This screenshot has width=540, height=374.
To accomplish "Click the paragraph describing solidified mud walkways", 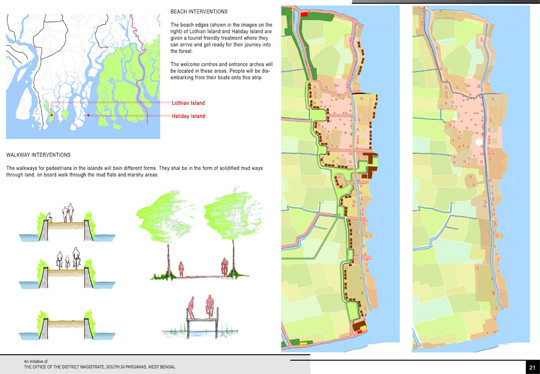I will (x=134, y=172).
